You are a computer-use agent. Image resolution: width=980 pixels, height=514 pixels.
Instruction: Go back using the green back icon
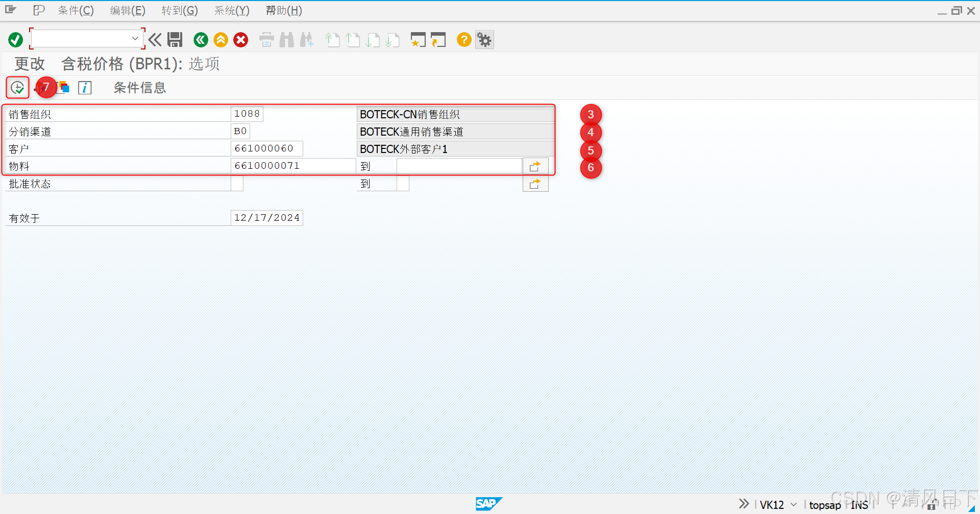pos(201,40)
